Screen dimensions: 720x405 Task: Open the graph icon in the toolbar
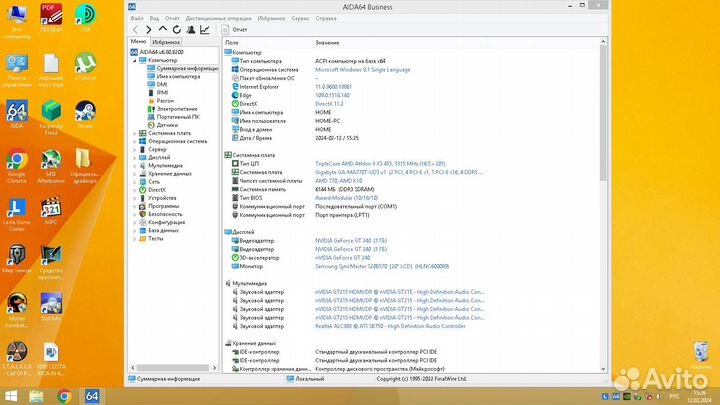tap(205, 30)
